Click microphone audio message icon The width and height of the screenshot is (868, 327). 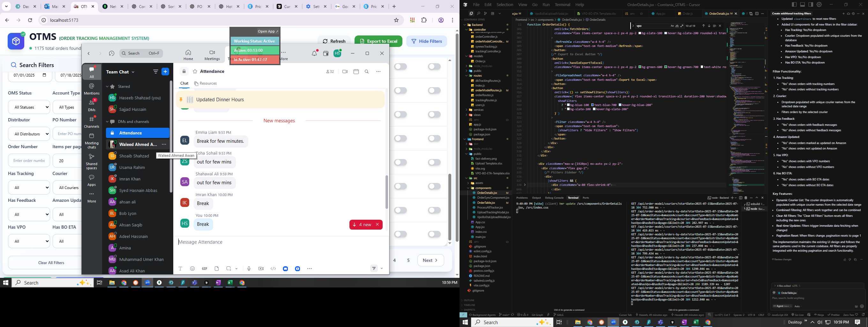(x=249, y=269)
